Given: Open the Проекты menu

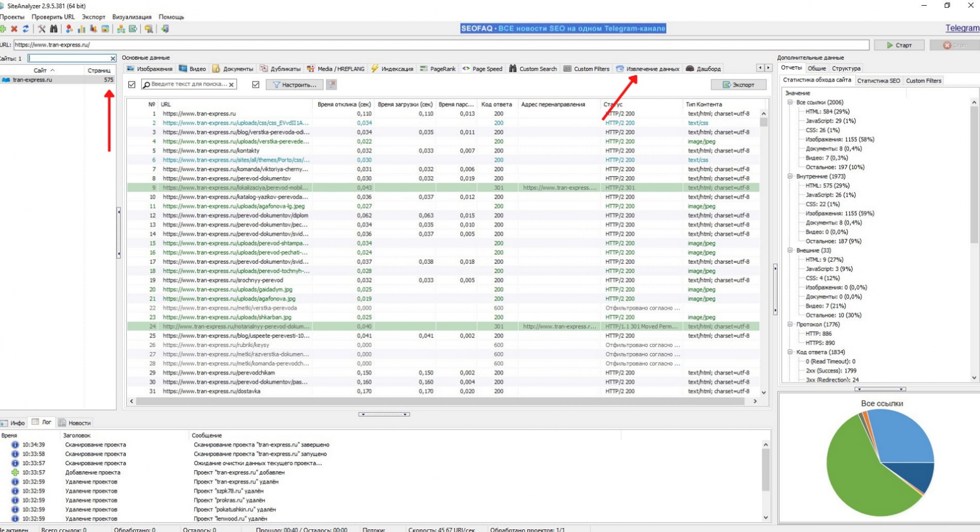Looking at the screenshot, I should (x=12, y=17).
